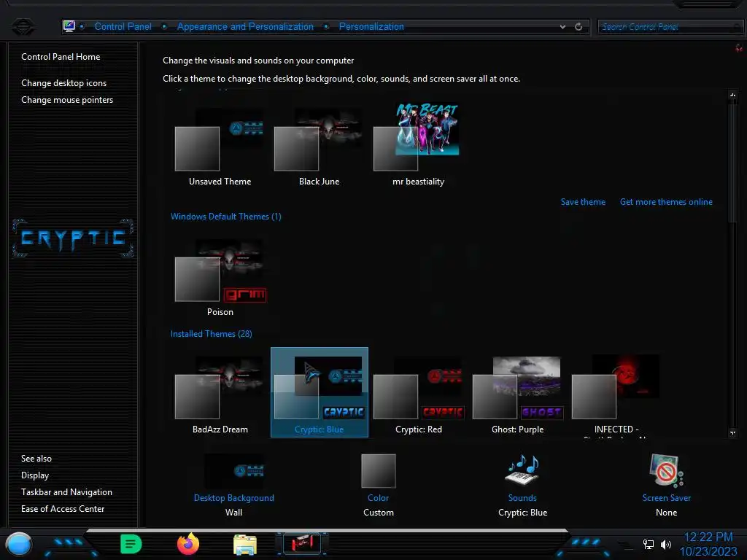Go to Control Panel breadcrumb
The image size is (747, 560).
click(x=123, y=27)
